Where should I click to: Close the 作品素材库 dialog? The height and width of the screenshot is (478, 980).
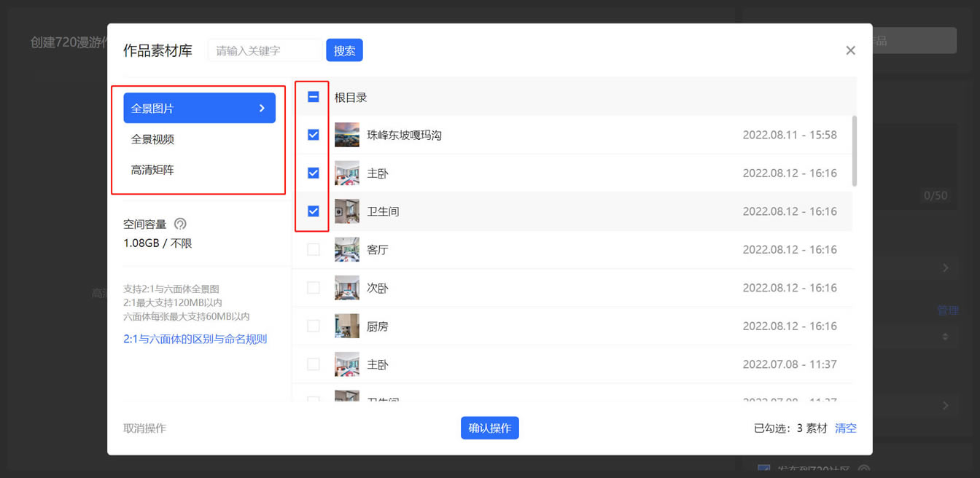pyautogui.click(x=850, y=50)
